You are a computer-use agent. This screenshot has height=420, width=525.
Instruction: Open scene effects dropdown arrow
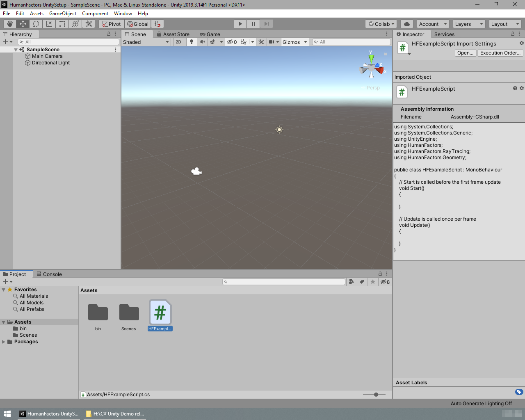221,42
